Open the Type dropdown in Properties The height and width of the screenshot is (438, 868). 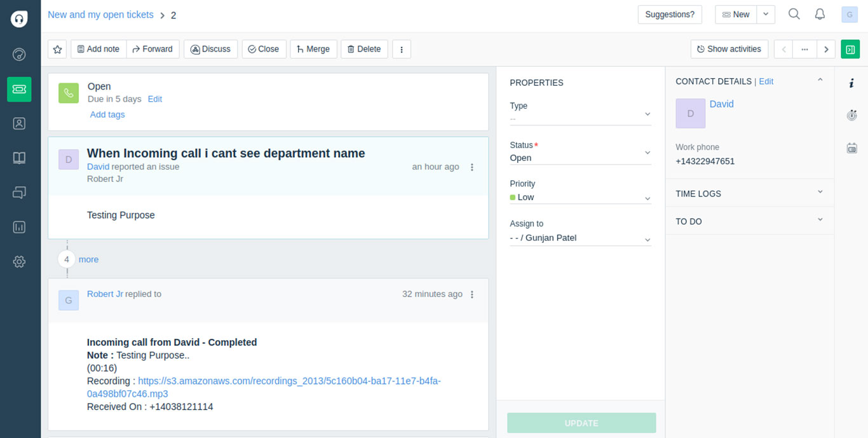click(580, 115)
